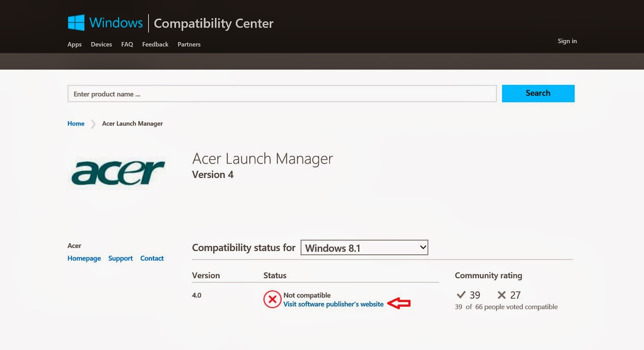Click the Community rating heading
644x350 pixels.
[488, 276]
